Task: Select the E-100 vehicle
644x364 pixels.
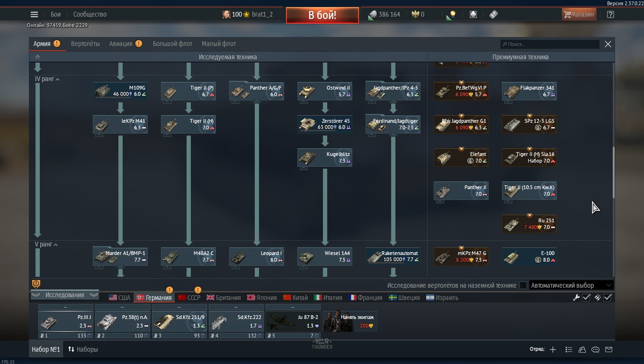Action: tap(529, 256)
